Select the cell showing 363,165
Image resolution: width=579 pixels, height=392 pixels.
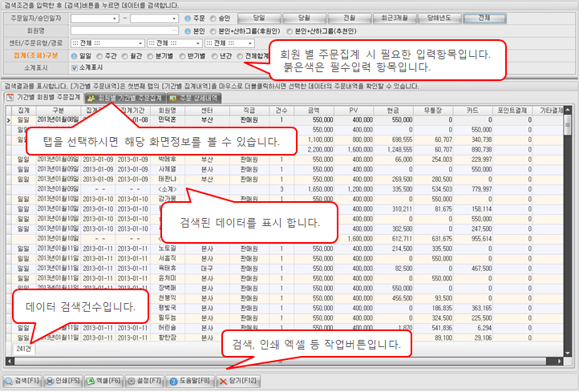[472, 308]
